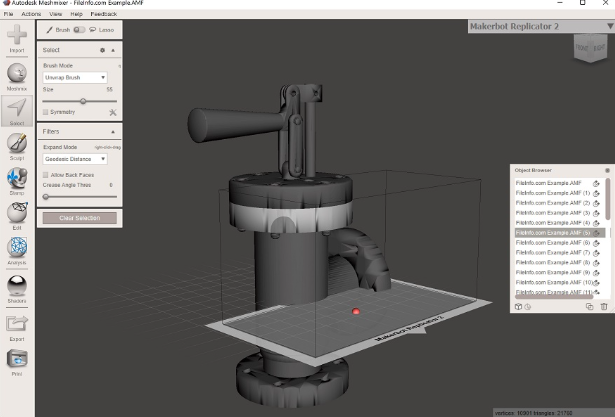Select the Brush selection mode label
615x417 pixels.
pyautogui.click(x=62, y=30)
